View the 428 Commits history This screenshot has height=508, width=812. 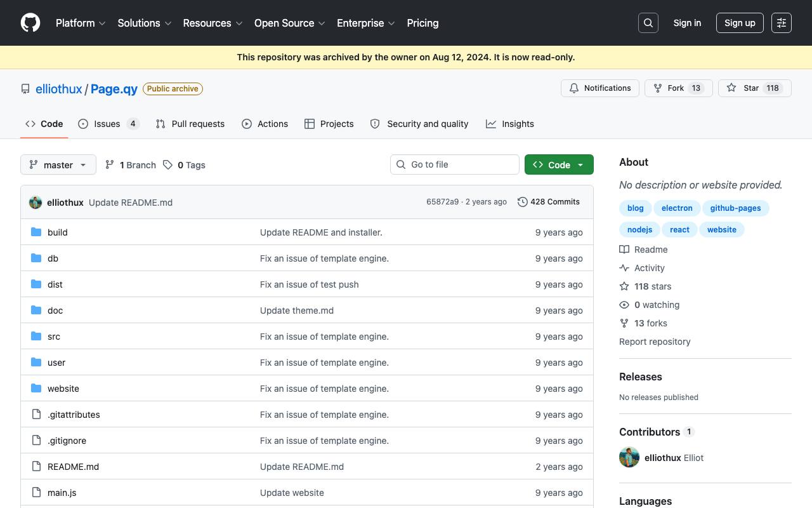tap(549, 202)
